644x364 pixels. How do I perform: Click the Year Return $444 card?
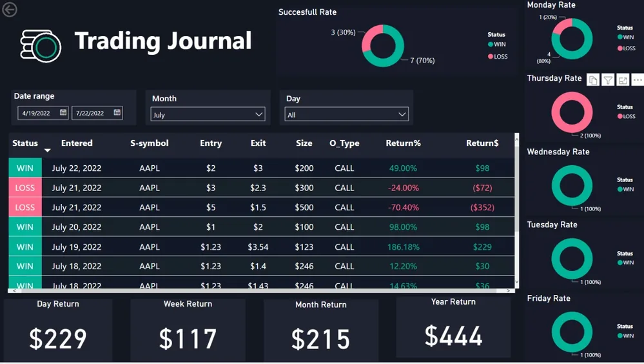[x=453, y=327]
